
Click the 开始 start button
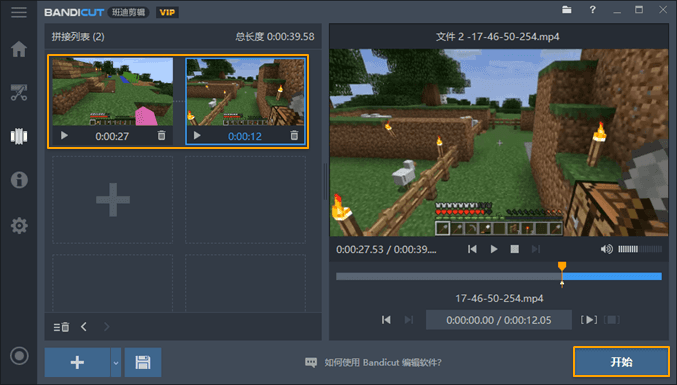pos(621,362)
